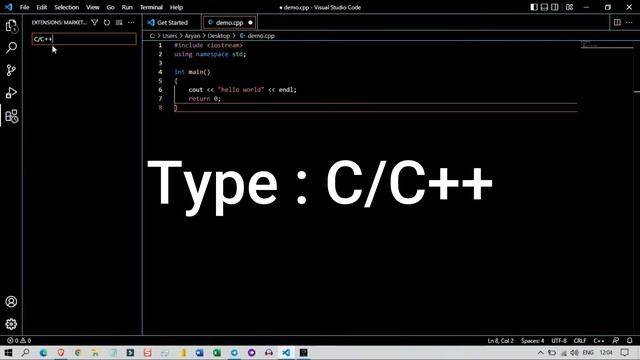Viewport: 640px width, 360px height.
Task: Click ENG language indicator in taskbar
Action: 588,353
